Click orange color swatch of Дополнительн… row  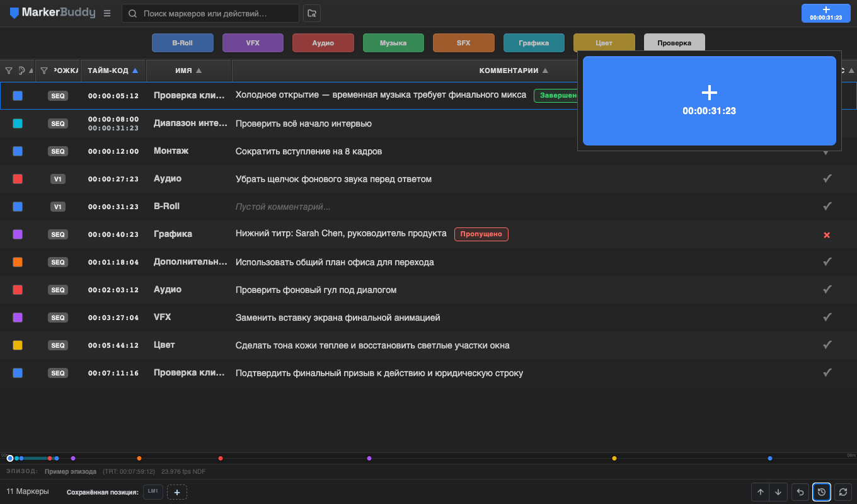click(x=18, y=262)
